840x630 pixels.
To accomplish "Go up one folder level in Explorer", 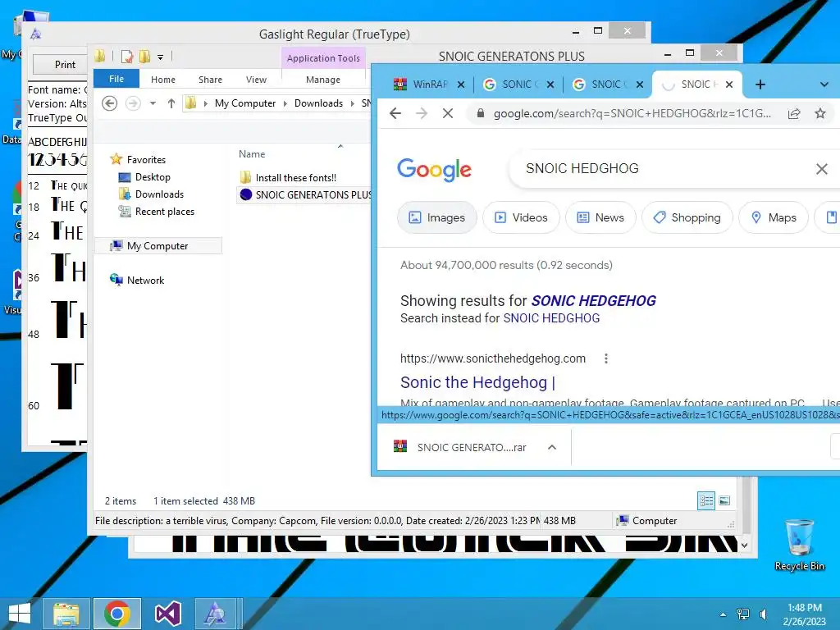I will click(171, 103).
